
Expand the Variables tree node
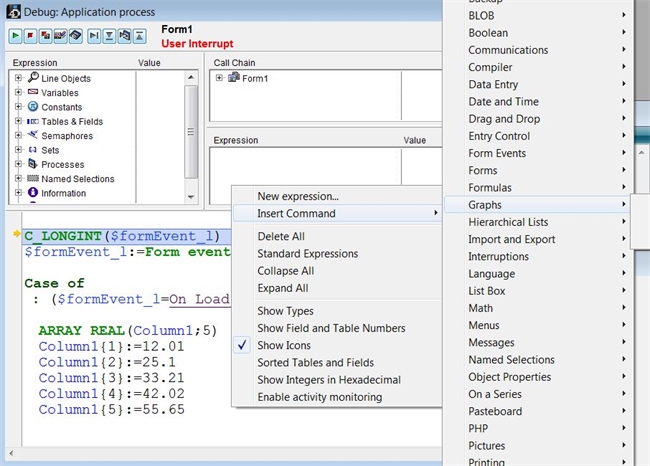[19, 93]
